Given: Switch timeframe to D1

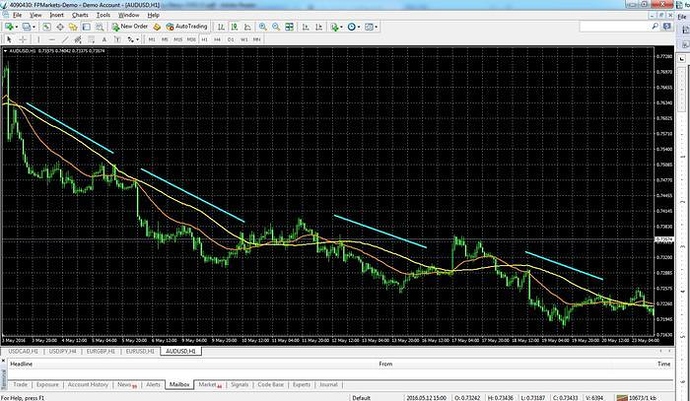Looking at the screenshot, I should pos(231,40).
